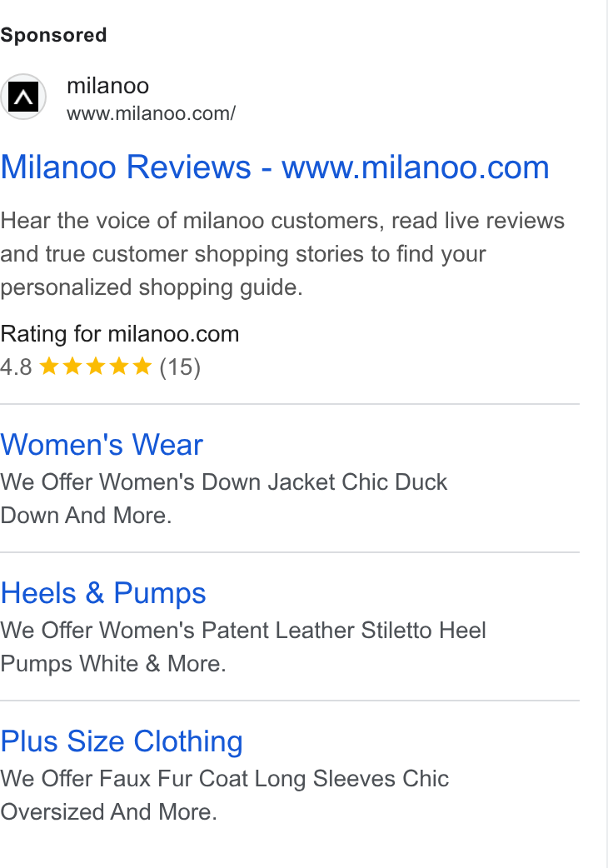Open the Milanoo Reviews headline link
The width and height of the screenshot is (608, 868).
click(x=275, y=167)
